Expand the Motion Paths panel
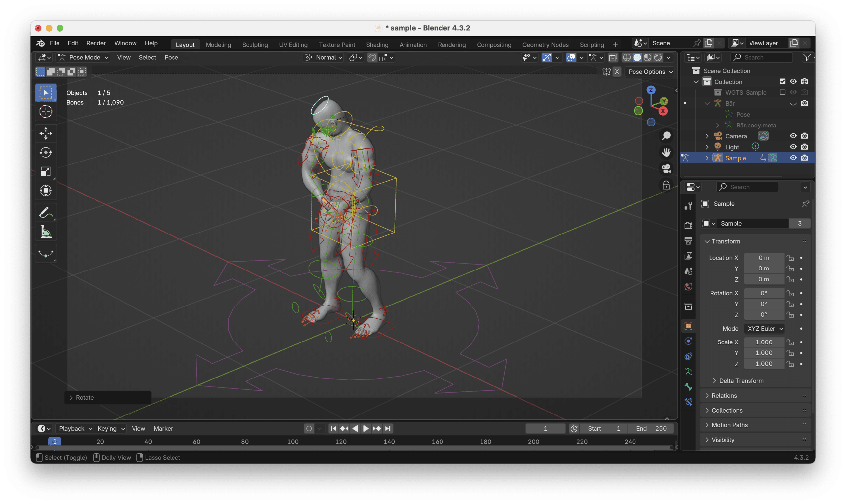This screenshot has height=504, width=846. [729, 425]
